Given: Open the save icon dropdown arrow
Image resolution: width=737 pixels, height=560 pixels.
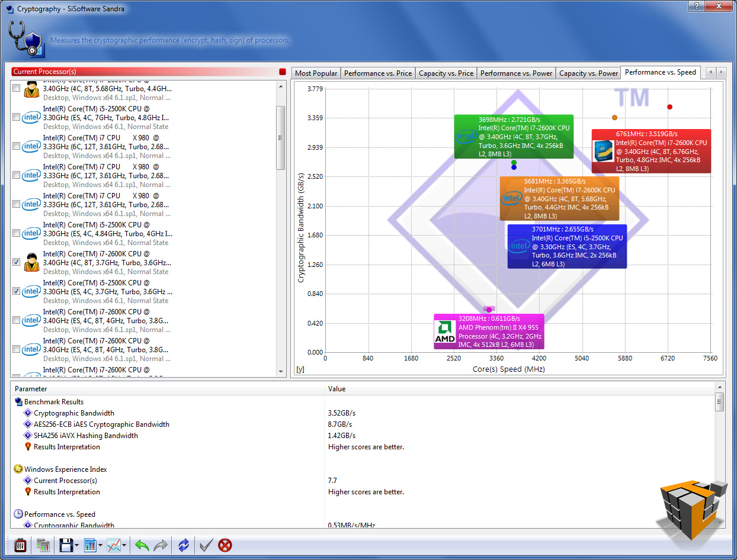Looking at the screenshot, I should click(77, 545).
